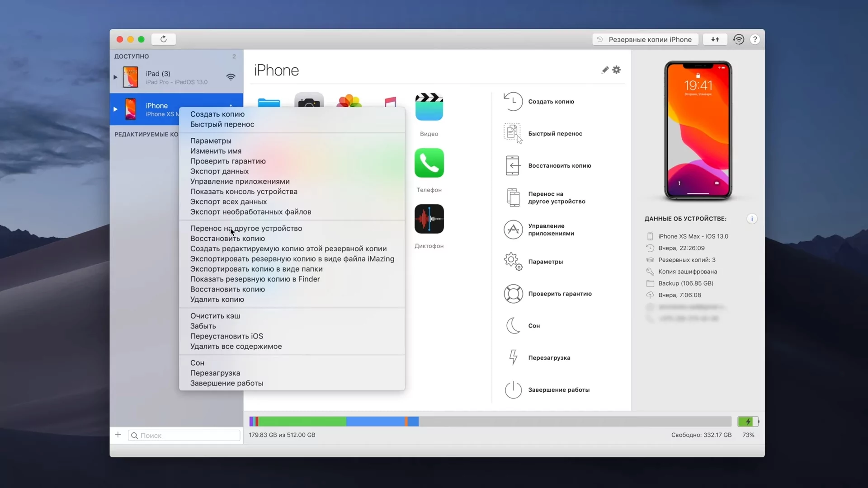
Task: Click the iPhone device preview image
Action: (698, 131)
